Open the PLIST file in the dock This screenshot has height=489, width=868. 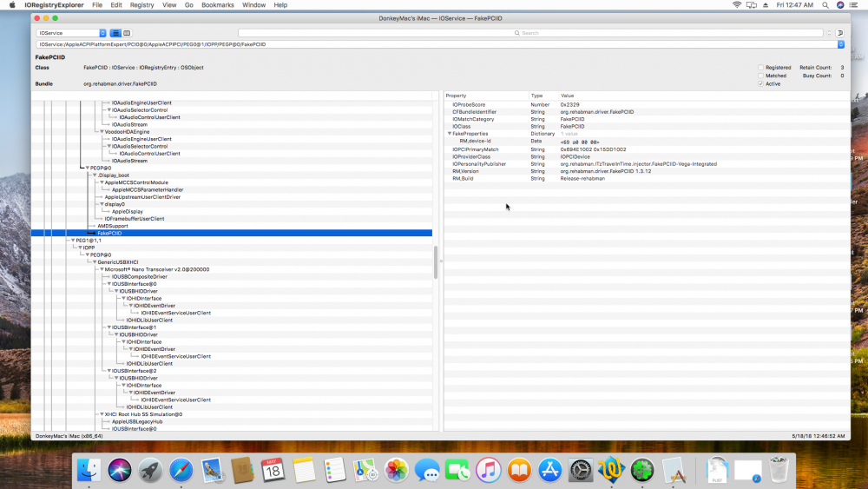tap(717, 470)
